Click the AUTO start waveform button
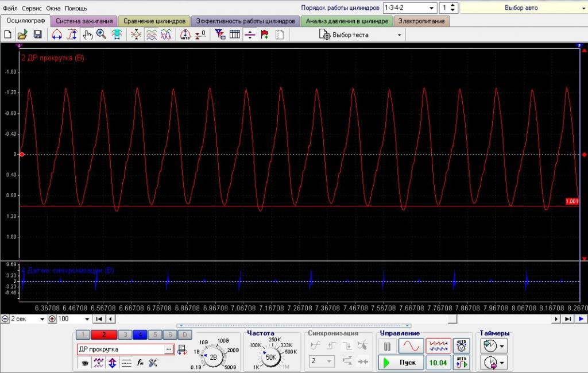Screen dimensions: 588x373 (461, 363)
